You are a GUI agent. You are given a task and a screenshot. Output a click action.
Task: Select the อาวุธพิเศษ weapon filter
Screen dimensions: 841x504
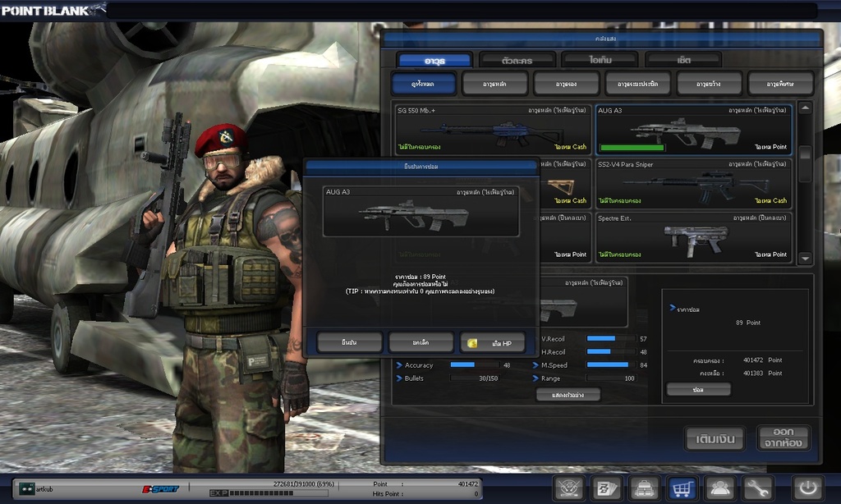coord(780,84)
